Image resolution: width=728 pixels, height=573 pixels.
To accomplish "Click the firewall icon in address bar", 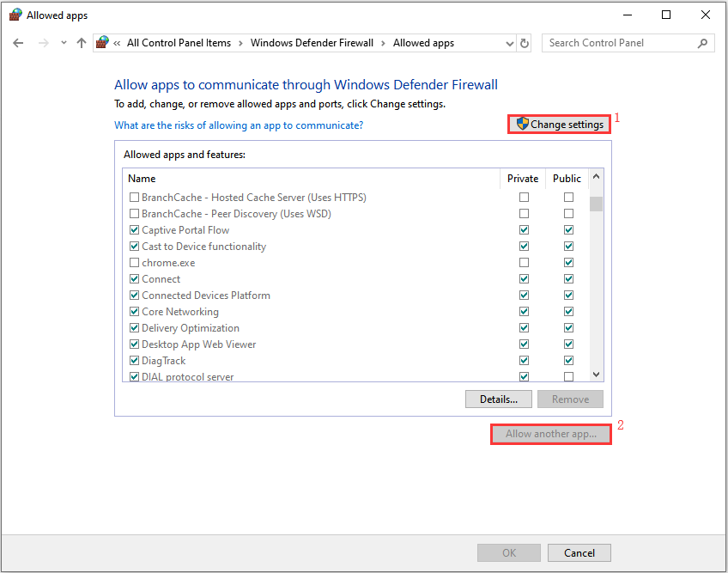I will 102,43.
